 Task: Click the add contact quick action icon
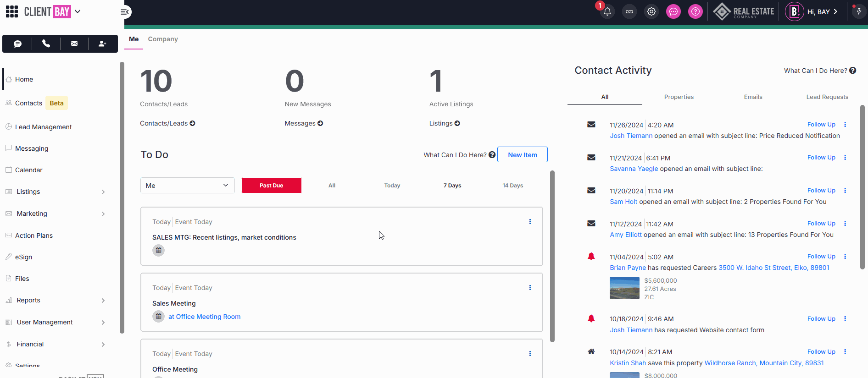pyautogui.click(x=102, y=44)
